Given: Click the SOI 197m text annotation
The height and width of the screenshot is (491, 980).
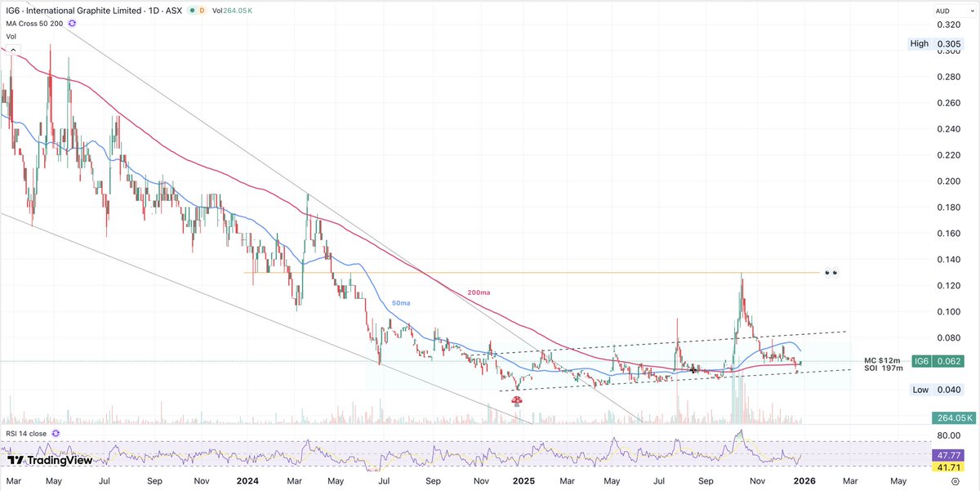Looking at the screenshot, I should pyautogui.click(x=884, y=368).
